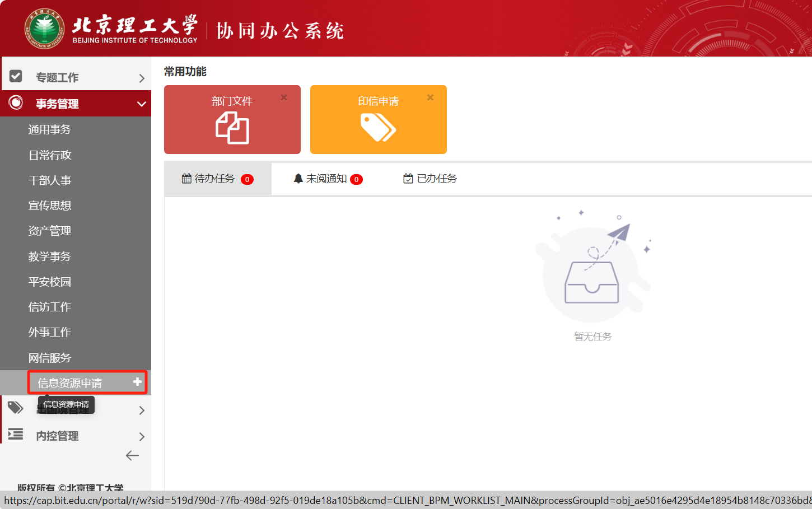Image resolution: width=812 pixels, height=509 pixels.
Task: Go to 网信服务 in the sidebar
Action: [x=50, y=358]
